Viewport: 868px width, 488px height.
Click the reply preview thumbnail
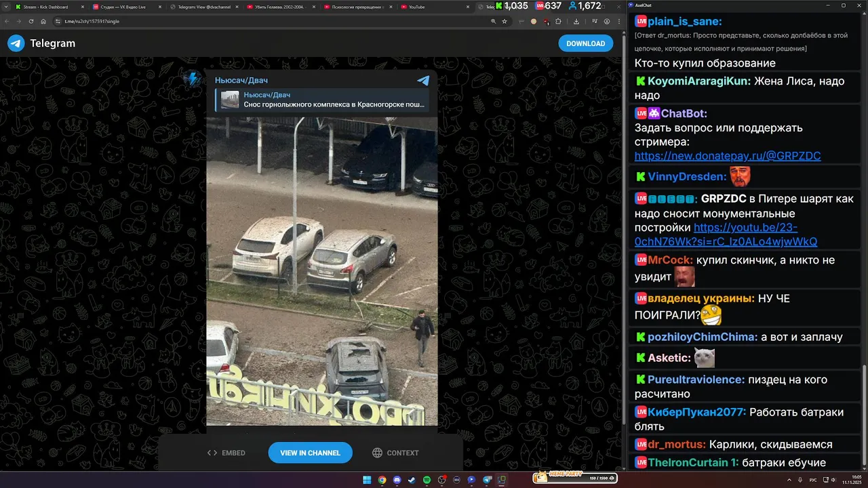pos(230,100)
